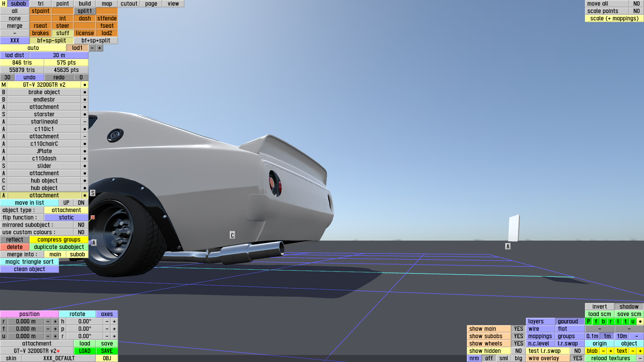
Task: Click the S marker near the wheel arch
Action: coord(93,193)
